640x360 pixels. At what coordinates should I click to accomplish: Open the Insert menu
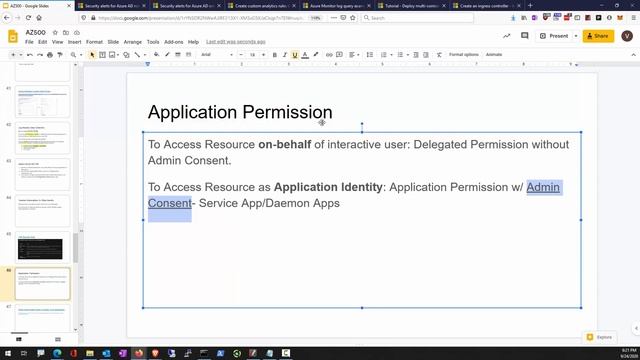point(74,42)
